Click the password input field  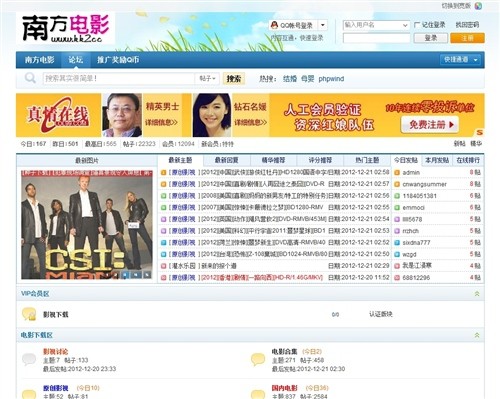(376, 38)
